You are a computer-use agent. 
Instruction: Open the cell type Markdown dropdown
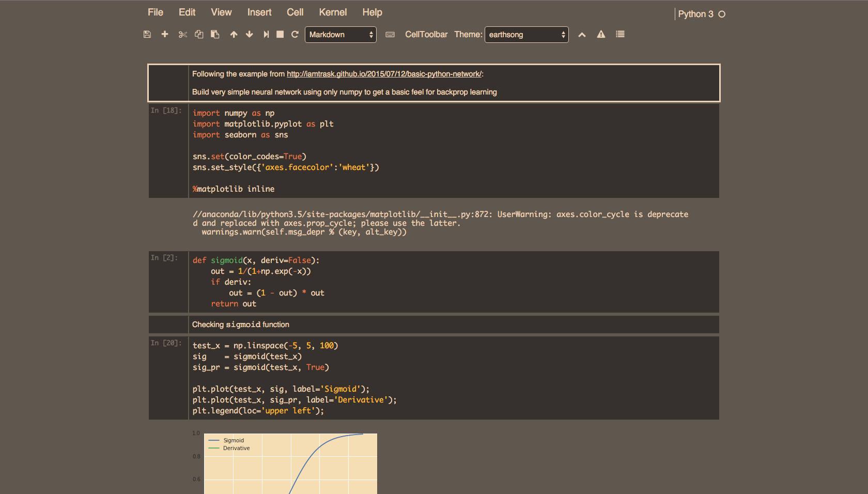(x=340, y=35)
